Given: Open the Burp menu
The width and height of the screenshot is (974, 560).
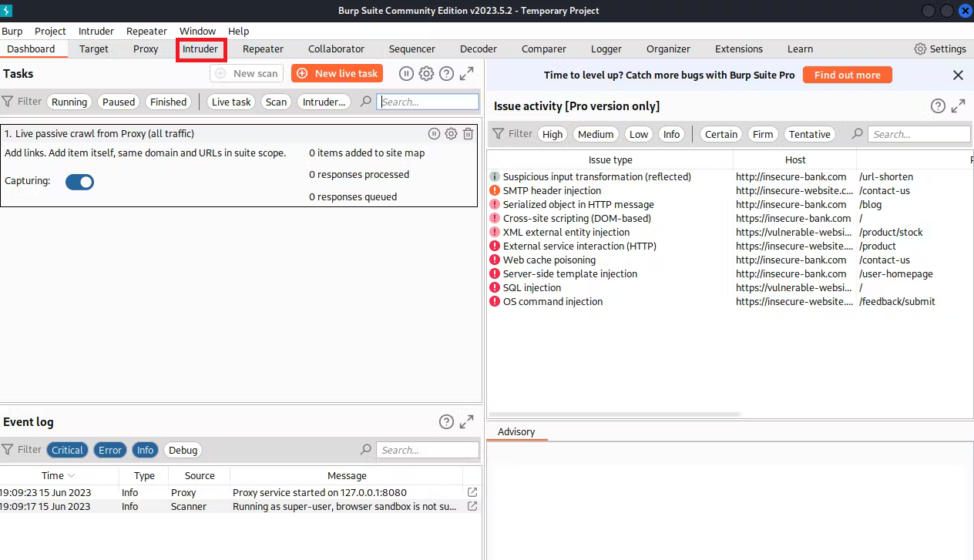Looking at the screenshot, I should pos(12,31).
